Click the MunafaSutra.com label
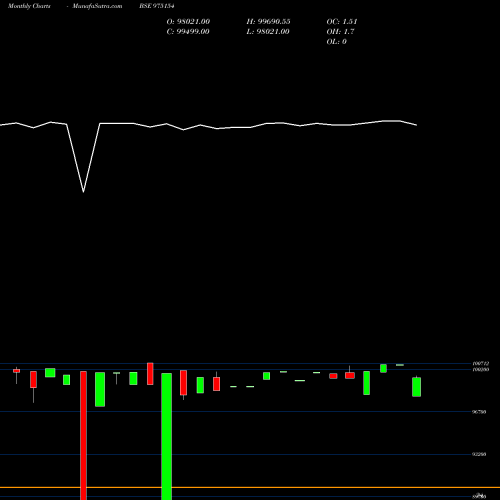 pos(97,6)
